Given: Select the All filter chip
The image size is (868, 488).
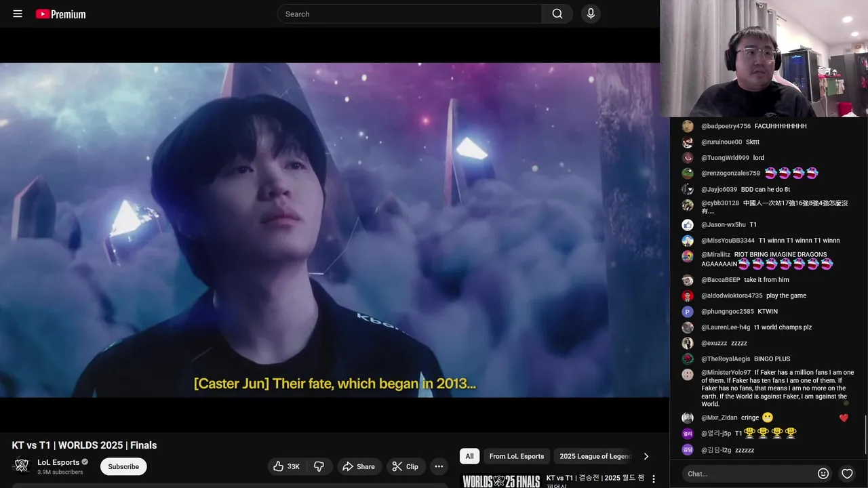Looking at the screenshot, I should [469, 456].
